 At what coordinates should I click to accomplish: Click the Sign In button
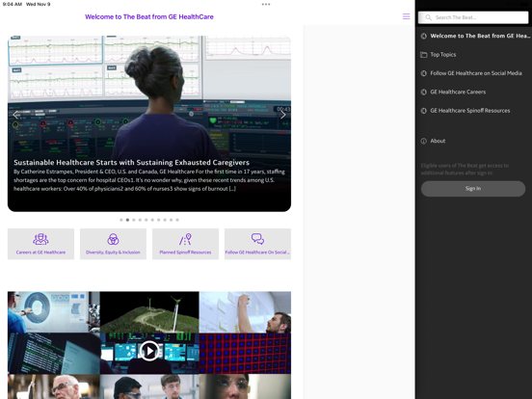(x=473, y=189)
